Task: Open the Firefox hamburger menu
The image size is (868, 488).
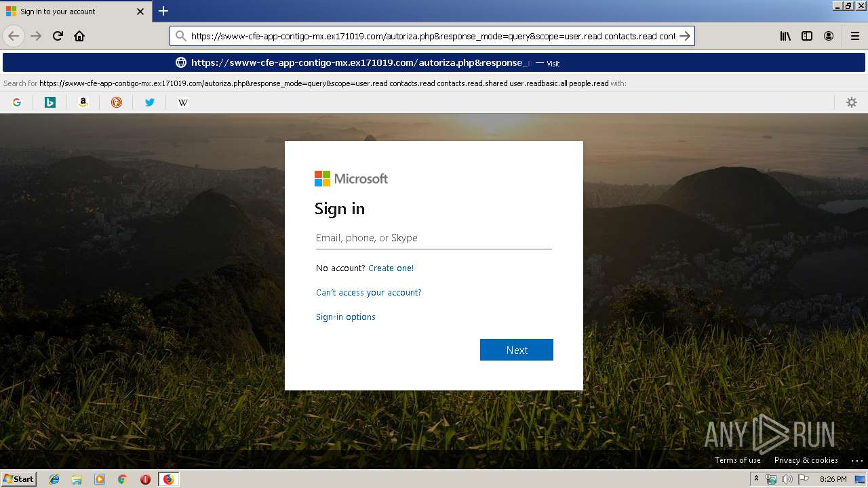Action: 854,36
